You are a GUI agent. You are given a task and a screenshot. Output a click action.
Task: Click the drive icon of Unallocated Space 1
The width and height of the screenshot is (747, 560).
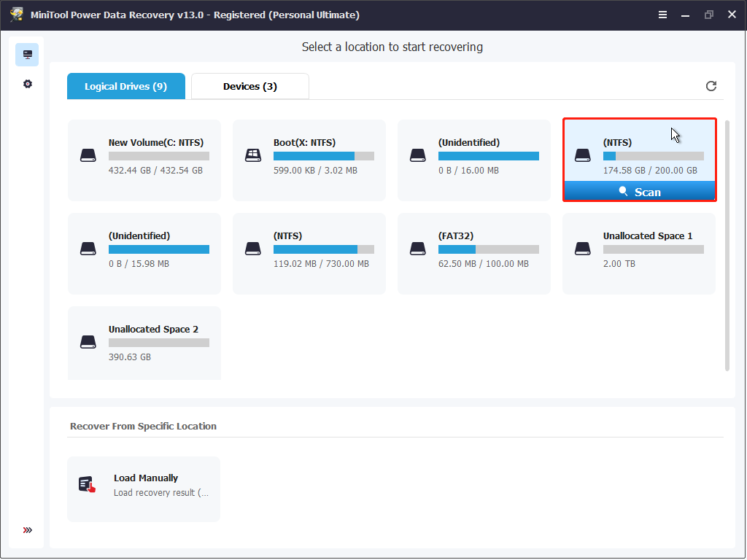(583, 249)
